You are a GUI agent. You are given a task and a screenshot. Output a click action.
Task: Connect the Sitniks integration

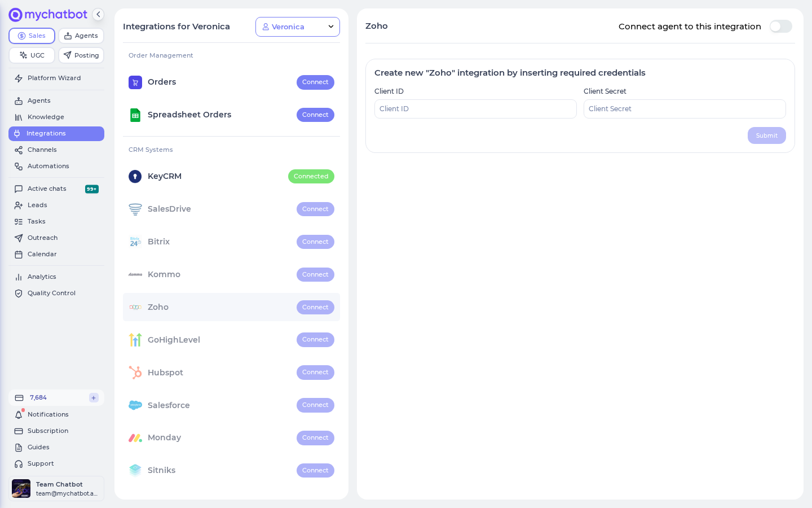(315, 471)
